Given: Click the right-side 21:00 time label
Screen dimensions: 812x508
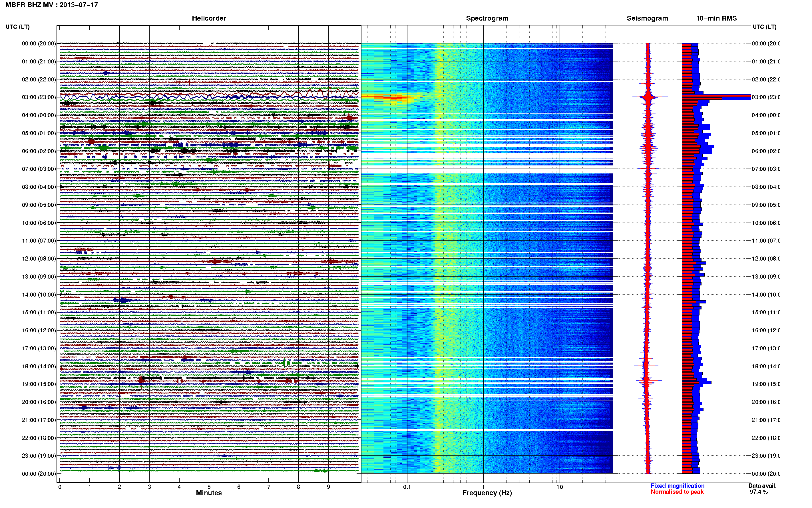Looking at the screenshot, I should pyautogui.click(x=765, y=420).
